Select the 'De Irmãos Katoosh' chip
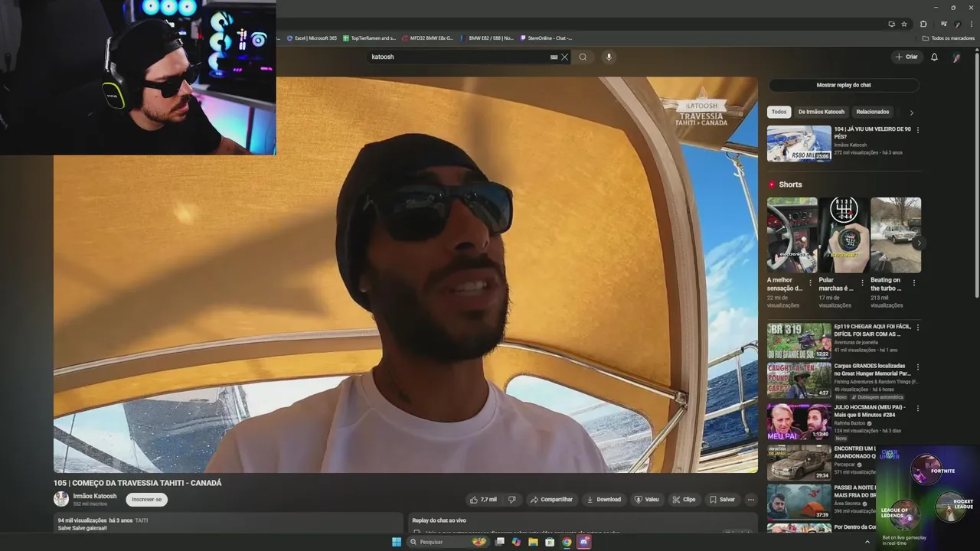 [x=821, y=112]
